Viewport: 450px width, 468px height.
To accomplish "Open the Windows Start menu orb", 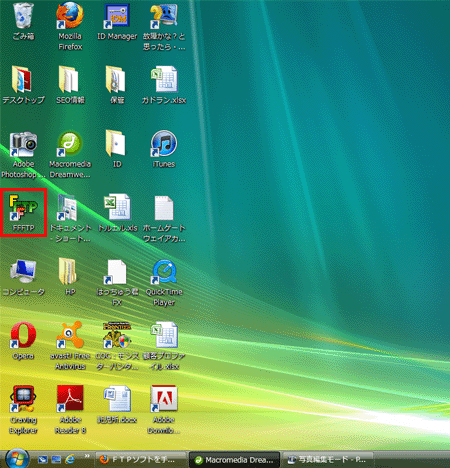I will [17, 459].
